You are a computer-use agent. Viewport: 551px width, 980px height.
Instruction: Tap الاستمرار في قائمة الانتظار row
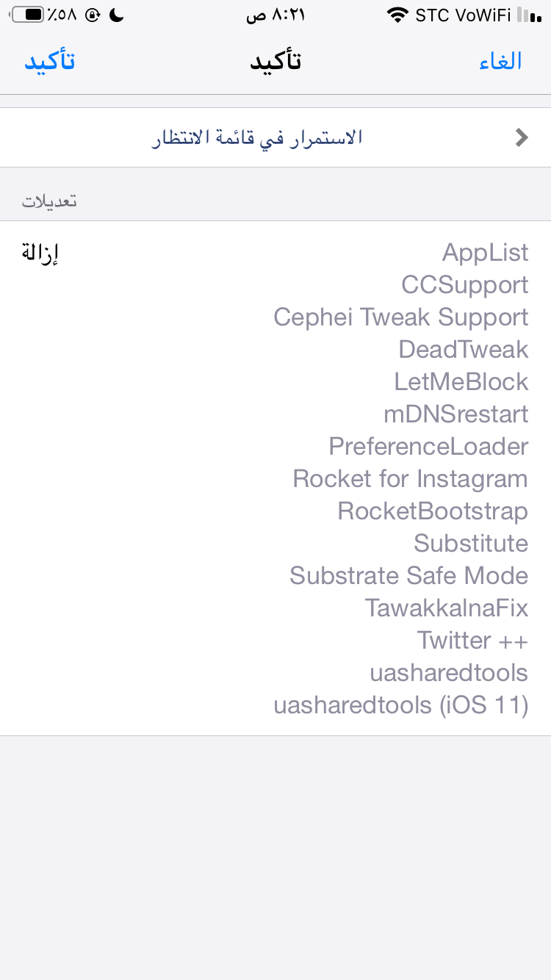coord(275,137)
